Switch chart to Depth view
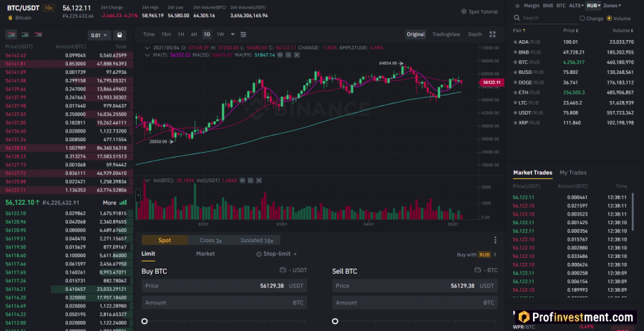 [x=475, y=34]
